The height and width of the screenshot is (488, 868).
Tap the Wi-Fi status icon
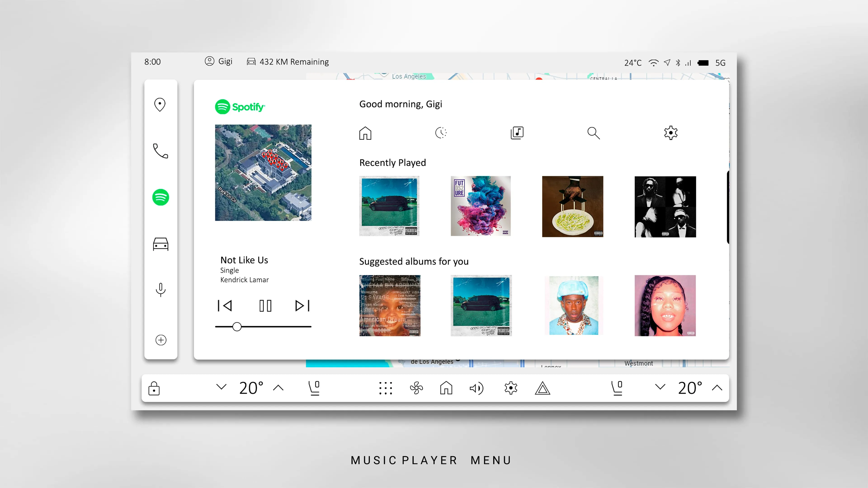click(653, 63)
